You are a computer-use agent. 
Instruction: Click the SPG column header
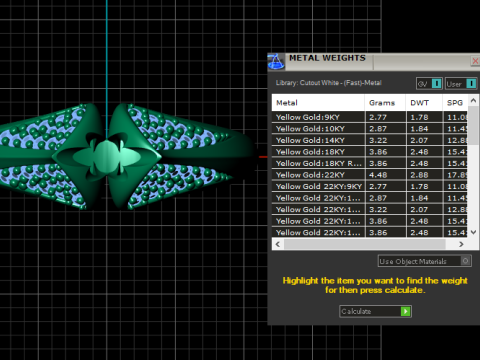tap(455, 103)
